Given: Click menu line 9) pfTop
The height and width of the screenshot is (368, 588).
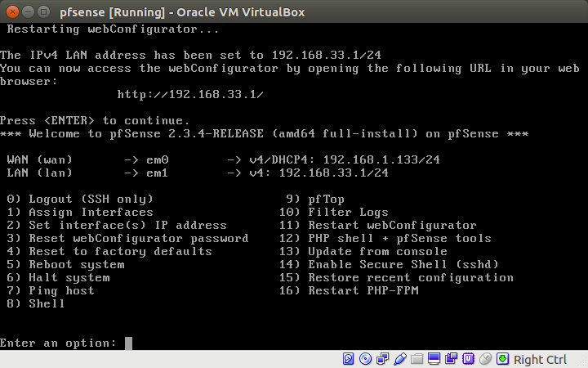Looking at the screenshot, I should pos(315,199).
